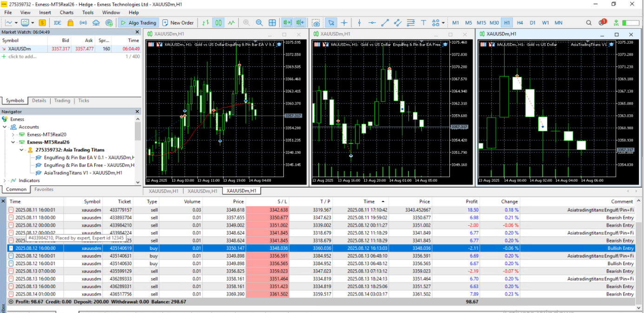
Task: Collapse account 275359732 Asia Trading Titans
Action: (21, 150)
